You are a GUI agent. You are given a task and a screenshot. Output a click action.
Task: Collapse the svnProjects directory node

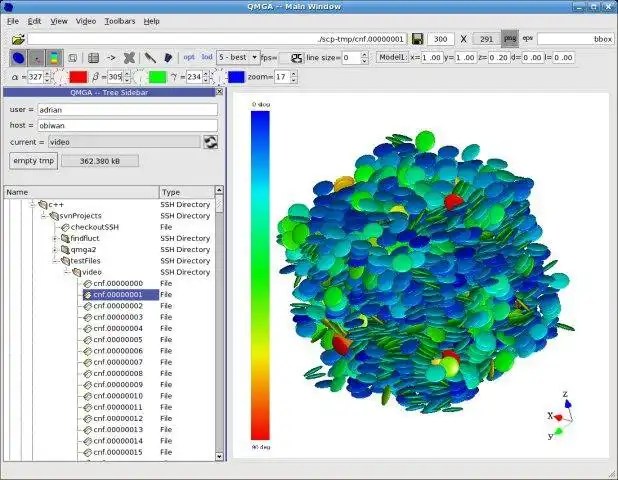[44, 216]
